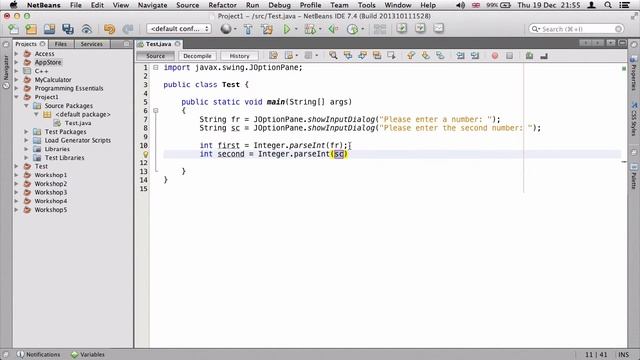Click the Next Bookmark icon
640x360 pixels.
coord(425,56)
